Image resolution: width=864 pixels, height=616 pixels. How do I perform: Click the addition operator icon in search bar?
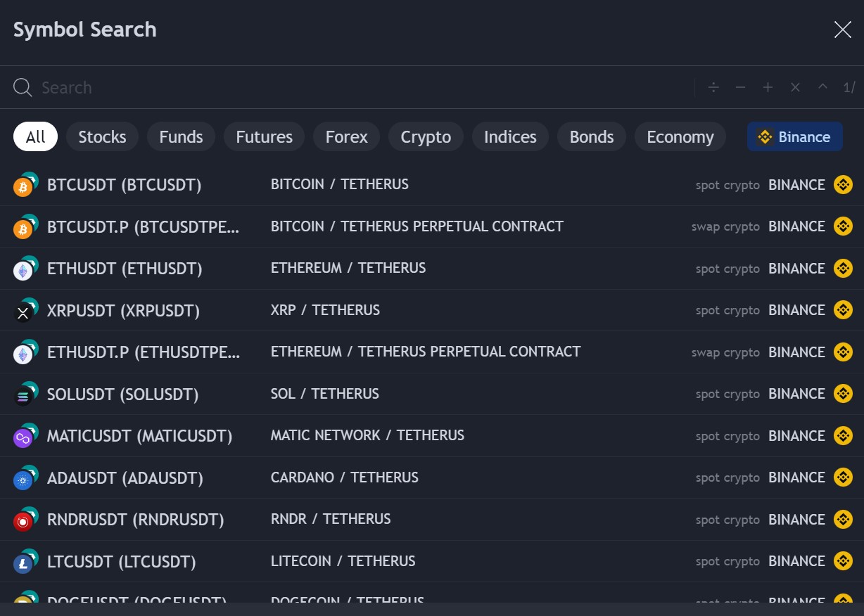click(768, 87)
